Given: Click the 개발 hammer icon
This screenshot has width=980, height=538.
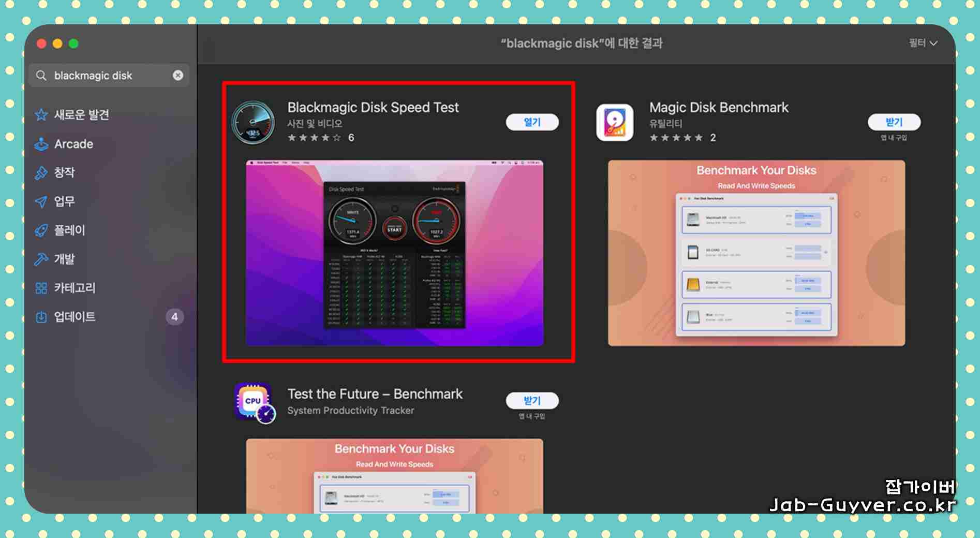Looking at the screenshot, I should click(41, 259).
